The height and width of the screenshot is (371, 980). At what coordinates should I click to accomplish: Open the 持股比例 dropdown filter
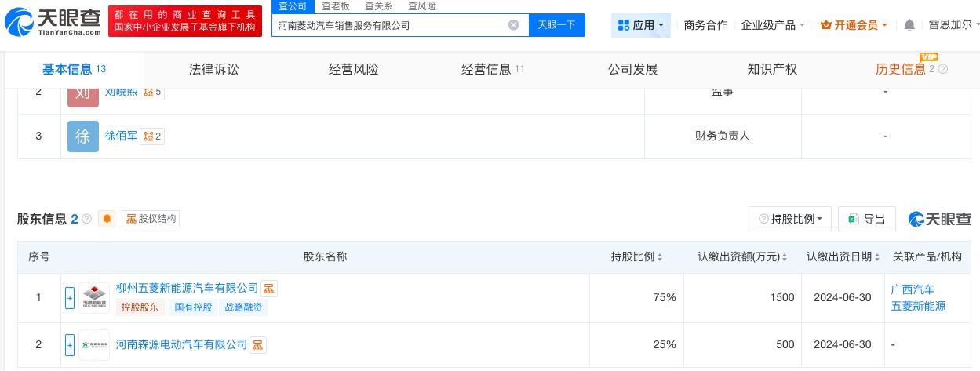point(790,219)
